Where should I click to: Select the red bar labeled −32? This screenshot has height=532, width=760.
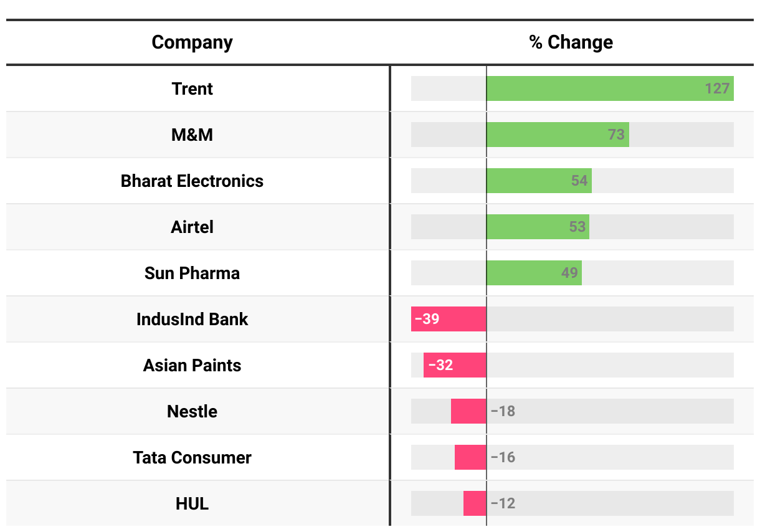click(455, 365)
